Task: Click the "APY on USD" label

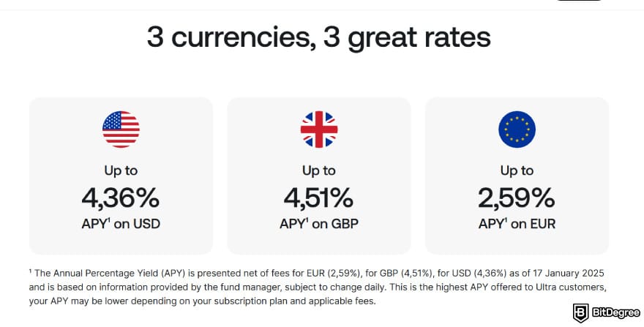Action: 121,224
